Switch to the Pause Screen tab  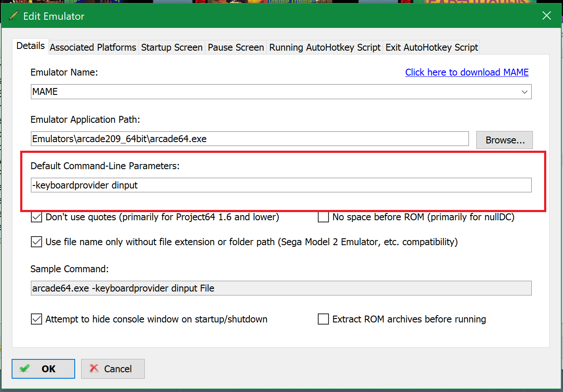pos(236,48)
